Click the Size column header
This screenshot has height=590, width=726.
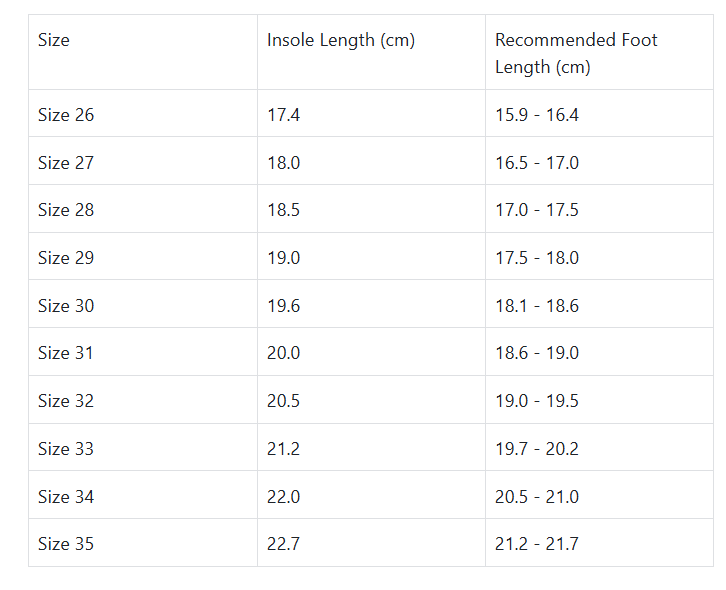[x=54, y=41]
